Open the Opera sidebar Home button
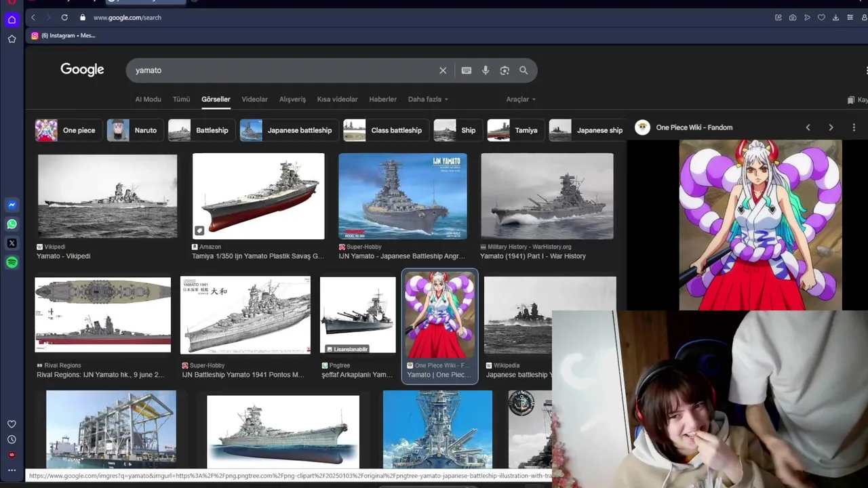This screenshot has height=488, width=868. pyautogui.click(x=12, y=20)
